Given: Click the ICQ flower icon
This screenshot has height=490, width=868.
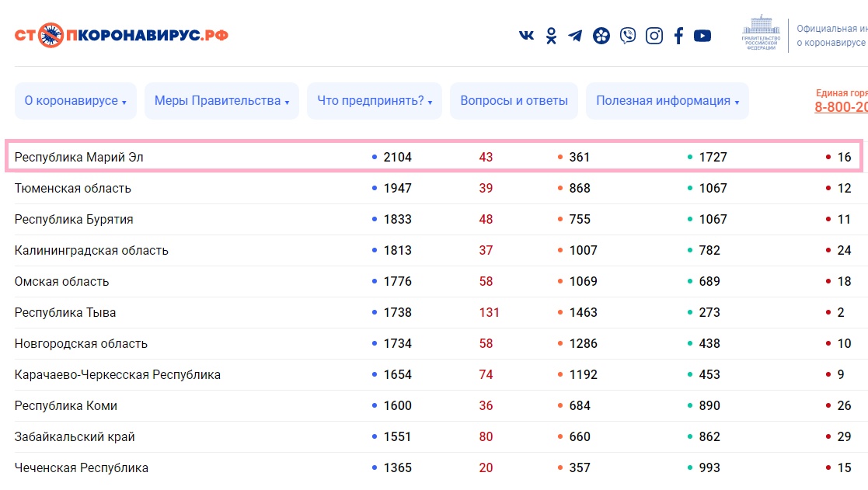Looking at the screenshot, I should (x=601, y=36).
